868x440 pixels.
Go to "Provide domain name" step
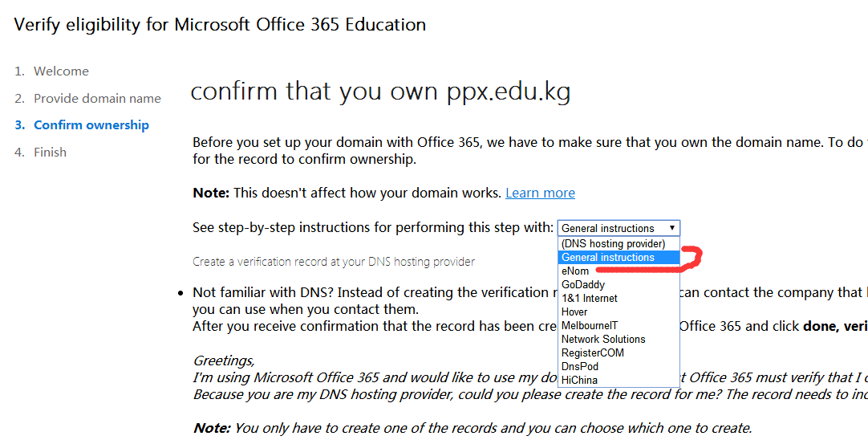(97, 99)
